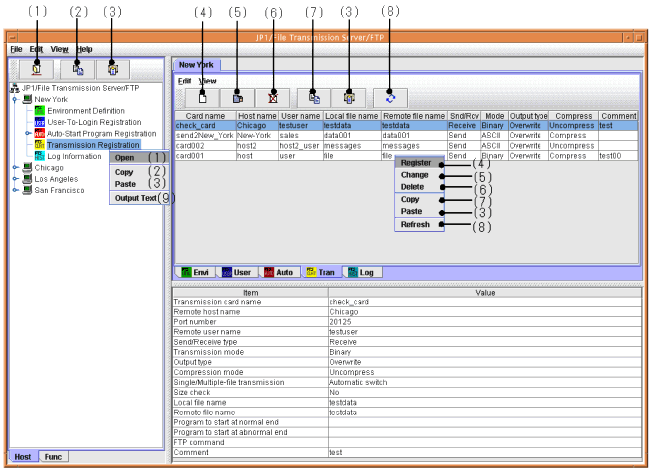Click the Refresh icon in the New York toolbar

coord(389,98)
